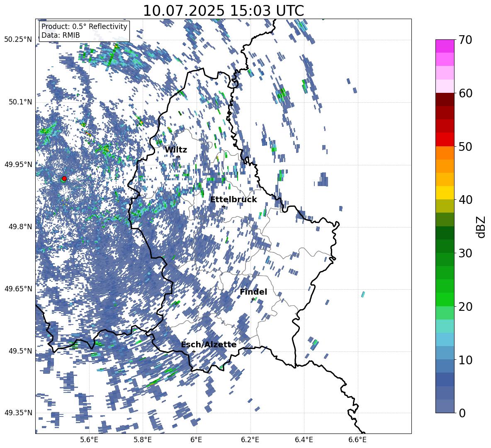Image resolution: width=491 pixels, height=448 pixels.
Task: Click the 0 colorbar tick label
Action: click(462, 413)
